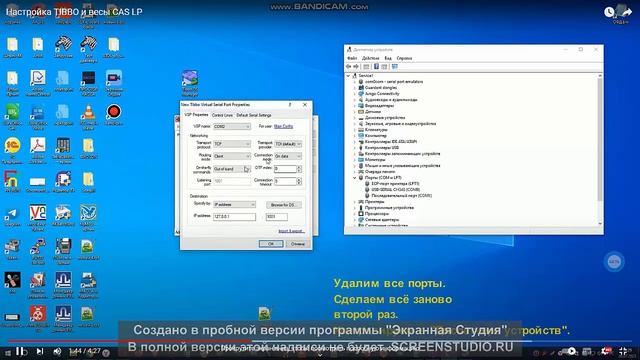
Task: Switch to VSP Properties tab
Action: 196,115
